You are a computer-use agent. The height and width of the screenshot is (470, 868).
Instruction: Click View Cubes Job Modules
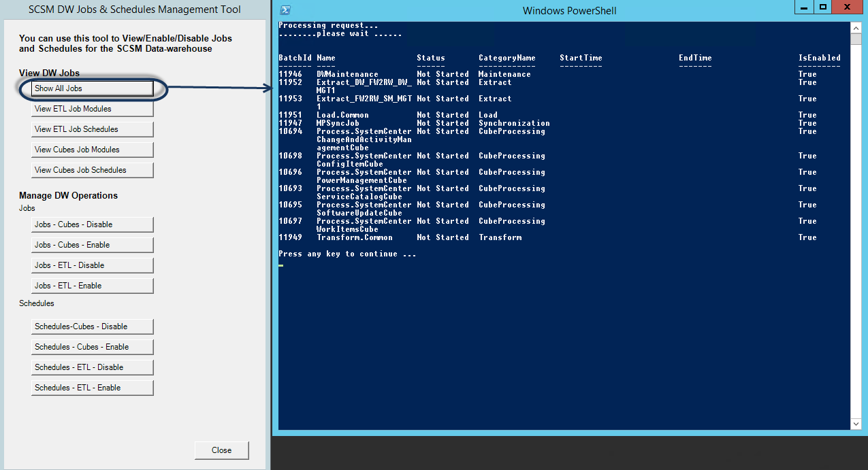(93, 150)
